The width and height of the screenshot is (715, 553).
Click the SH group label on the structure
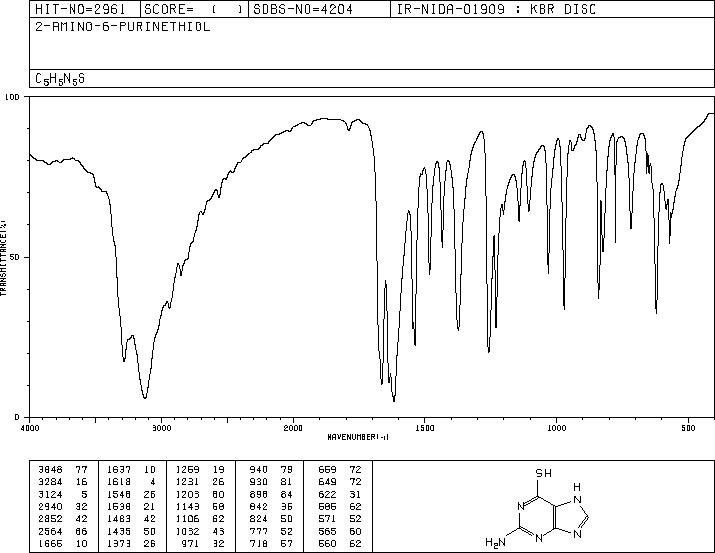[x=544, y=473]
